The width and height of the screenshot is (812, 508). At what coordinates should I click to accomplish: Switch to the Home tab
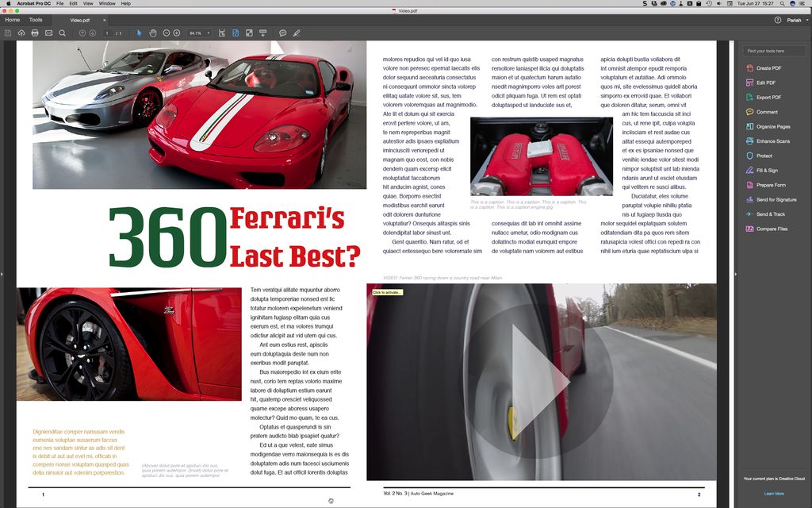tap(12, 18)
